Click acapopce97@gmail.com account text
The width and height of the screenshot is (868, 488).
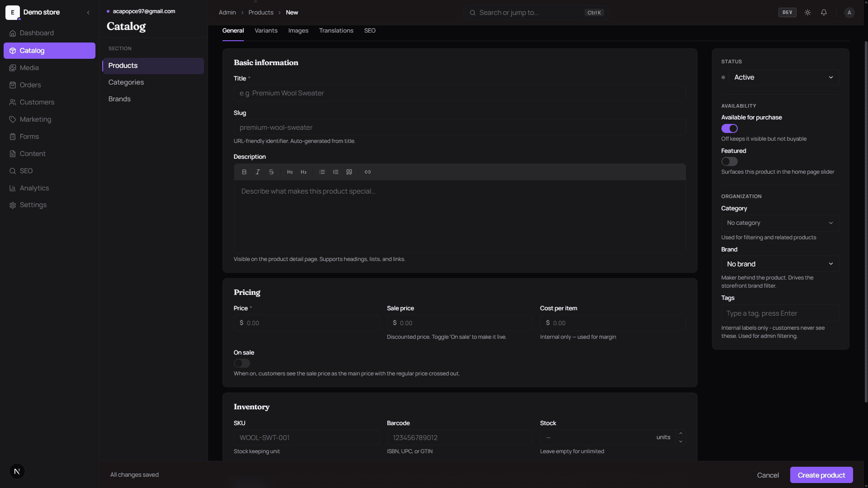coord(144,11)
